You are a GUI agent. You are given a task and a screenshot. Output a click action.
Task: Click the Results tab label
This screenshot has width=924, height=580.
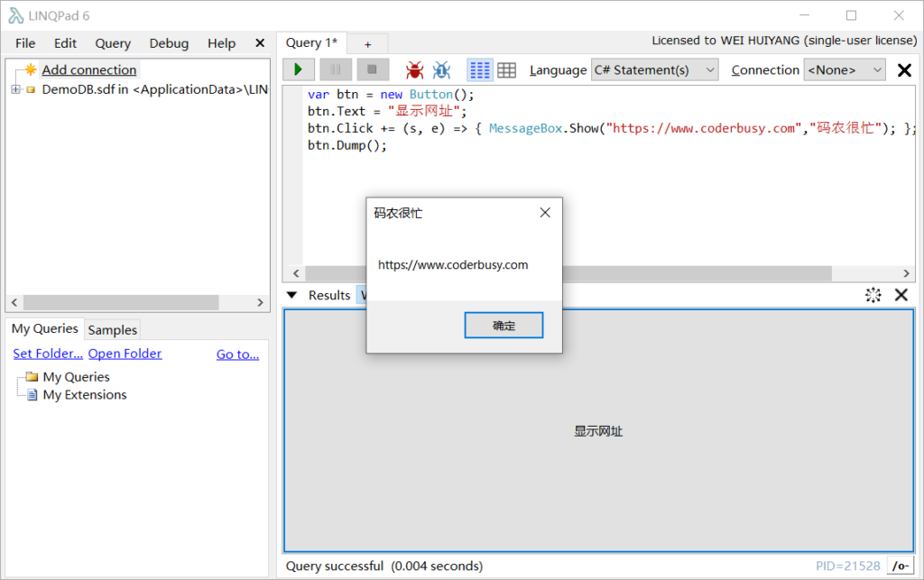329,295
